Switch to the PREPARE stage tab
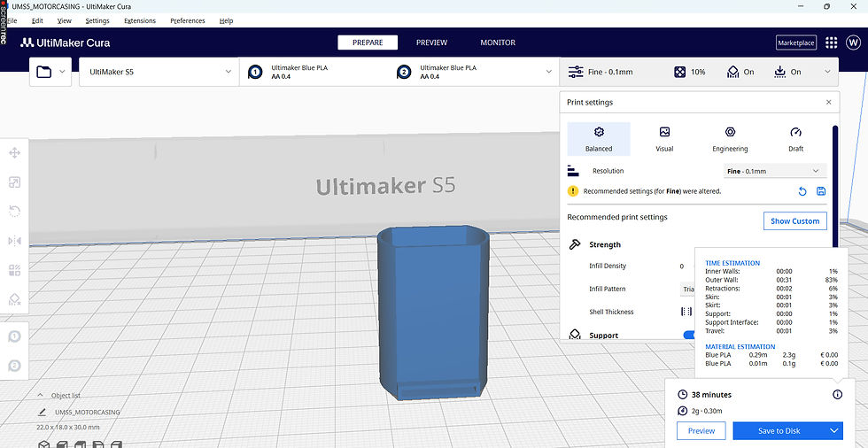This screenshot has width=868, height=448. point(368,42)
